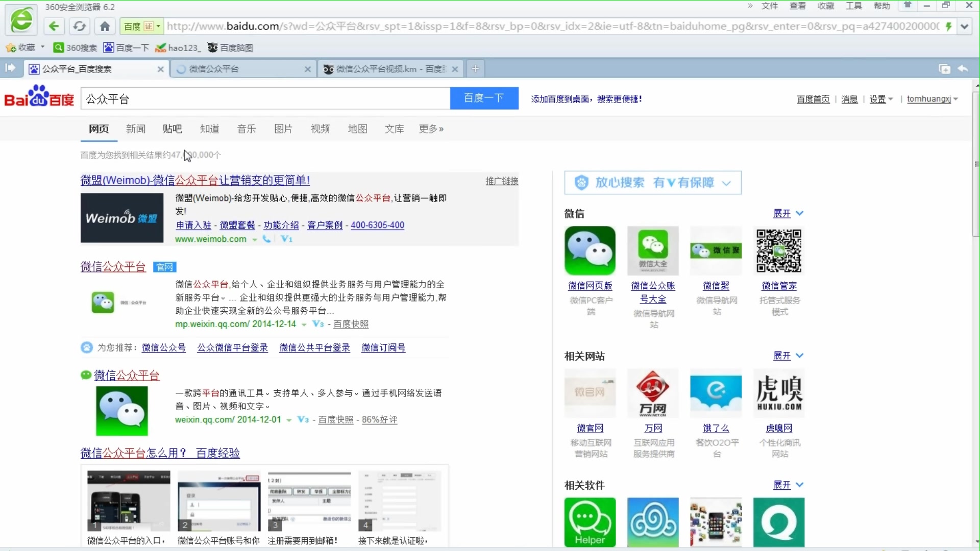The width and height of the screenshot is (980, 551).
Task: Open the 百度脑图 bookmark icon
Action: tap(214, 47)
